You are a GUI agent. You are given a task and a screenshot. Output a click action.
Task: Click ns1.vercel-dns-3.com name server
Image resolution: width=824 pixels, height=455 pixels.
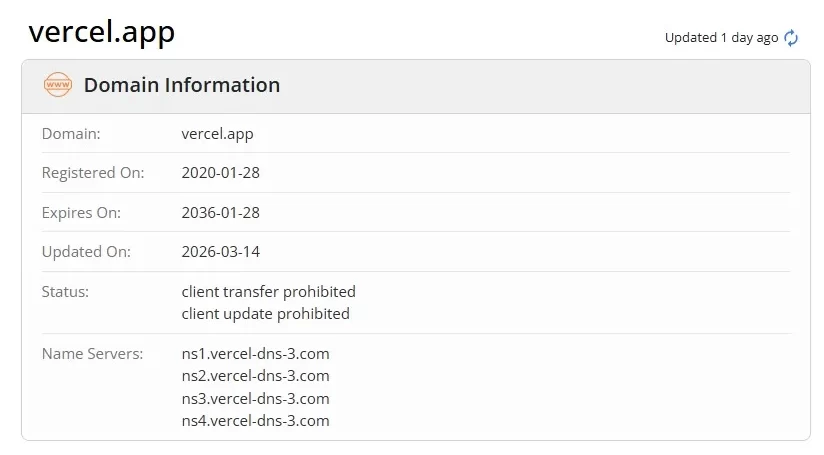[x=255, y=354]
